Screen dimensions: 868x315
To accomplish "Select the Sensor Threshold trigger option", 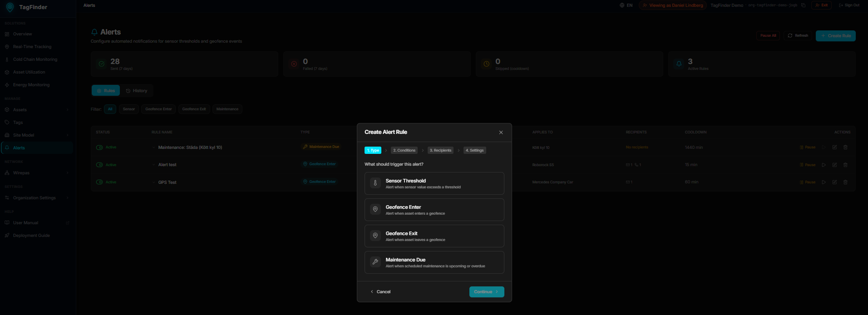I will pyautogui.click(x=434, y=183).
